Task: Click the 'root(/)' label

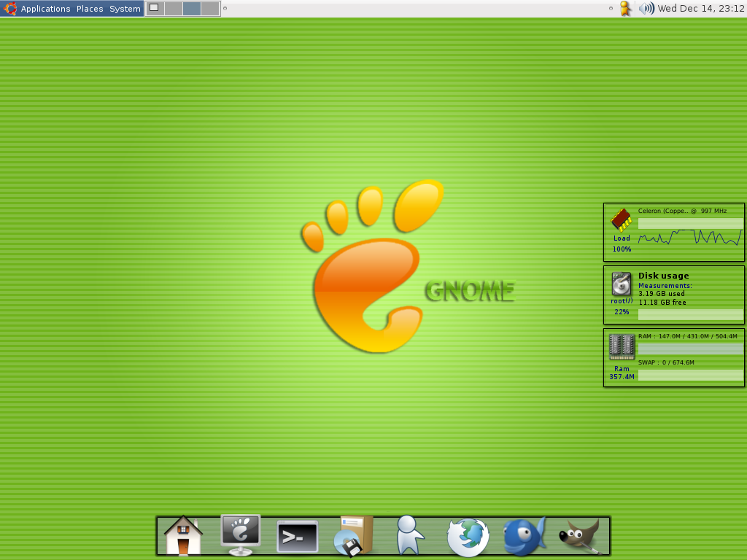Action: (622, 301)
